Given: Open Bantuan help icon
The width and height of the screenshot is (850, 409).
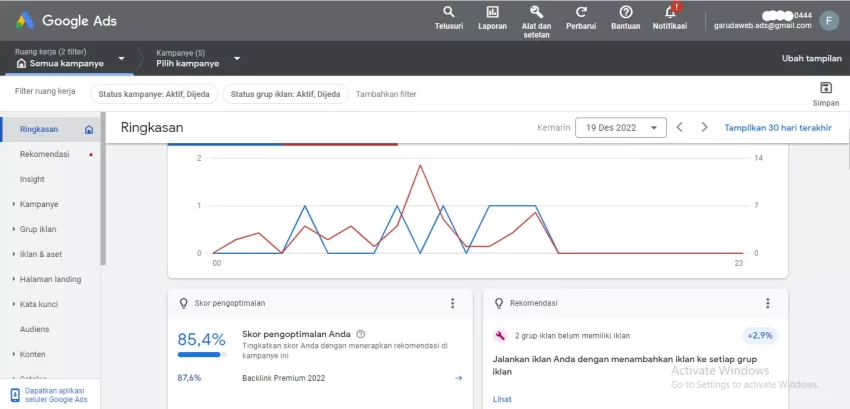Looking at the screenshot, I should (626, 12).
